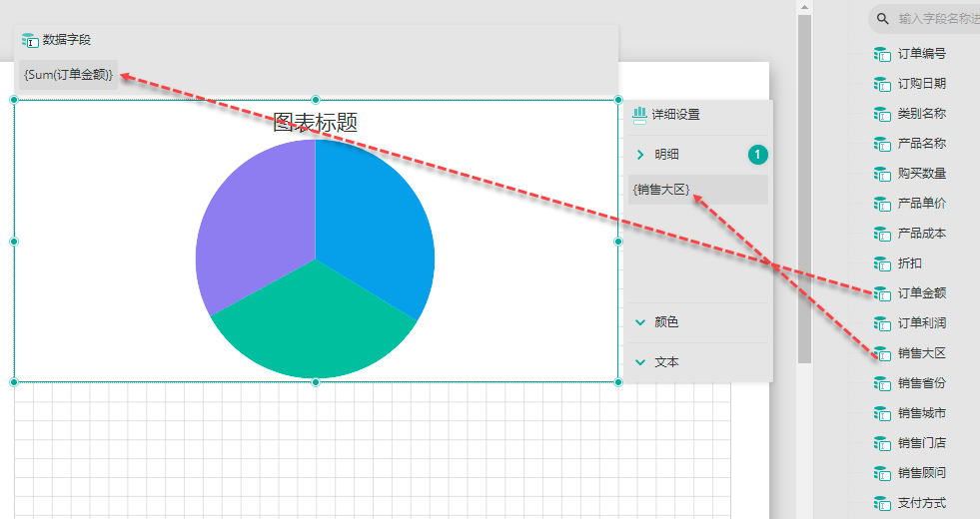
Task: Click the 销售城市 field icon
Action: [x=882, y=414]
